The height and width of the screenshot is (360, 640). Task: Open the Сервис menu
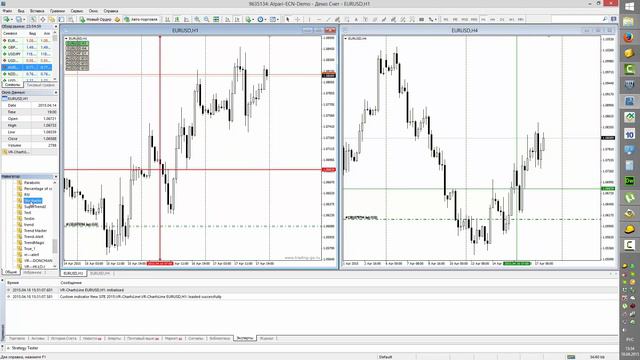point(77,11)
